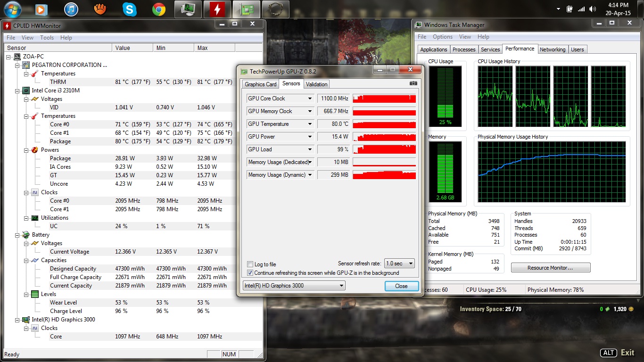Image resolution: width=644 pixels, height=362 pixels.
Task: Open the orange paw icon on taskbar
Action: [x=100, y=9]
